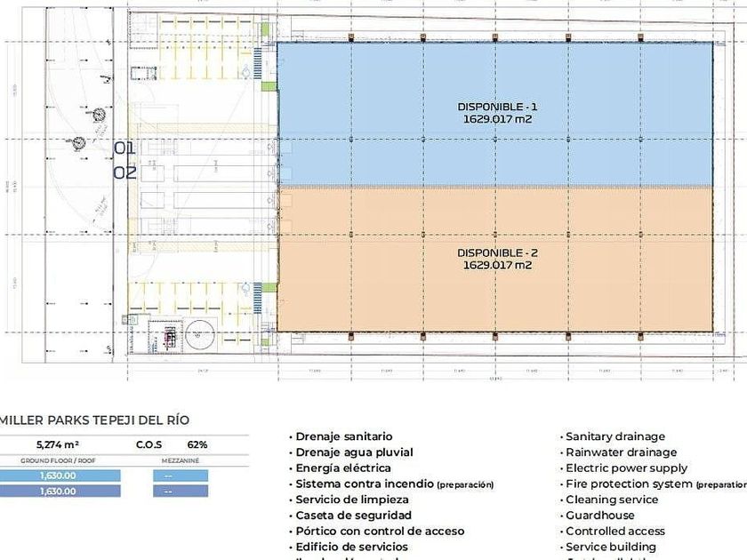Click the lower tree symbol near dock 01
This screenshot has height=560, width=747.
[x=78, y=142]
